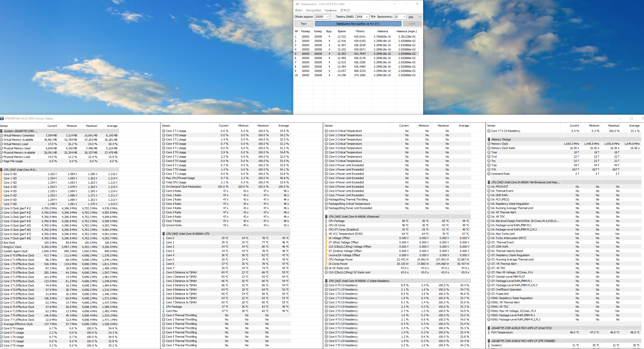Click the System: GIGABYTE Z390 section chip icon
This screenshot has height=349, width=644.
pyautogui.click(x=1, y=131)
